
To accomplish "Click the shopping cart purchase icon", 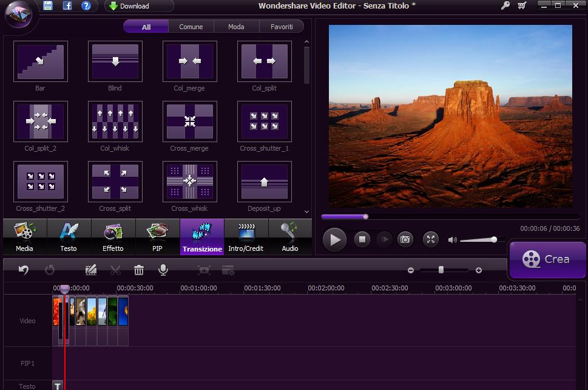I will tap(522, 6).
